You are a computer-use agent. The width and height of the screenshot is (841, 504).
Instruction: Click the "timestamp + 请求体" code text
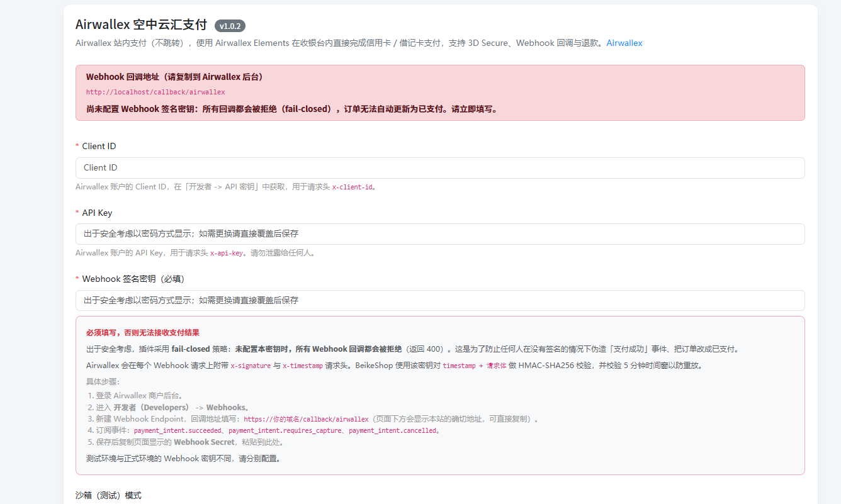coord(474,366)
